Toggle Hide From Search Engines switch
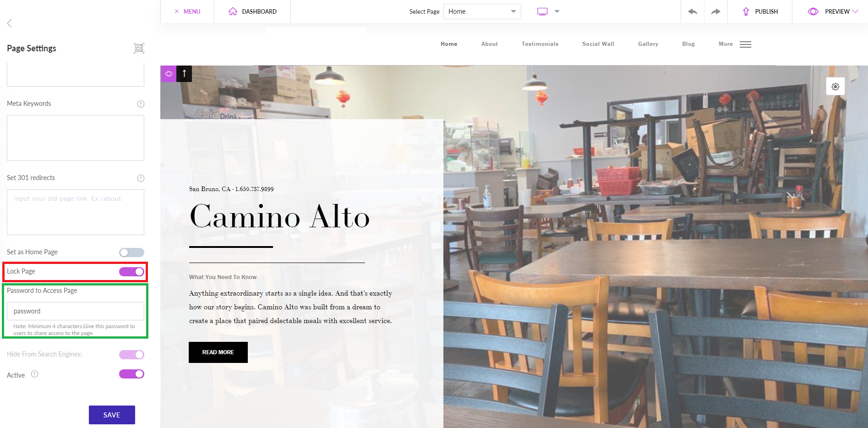 tap(131, 355)
